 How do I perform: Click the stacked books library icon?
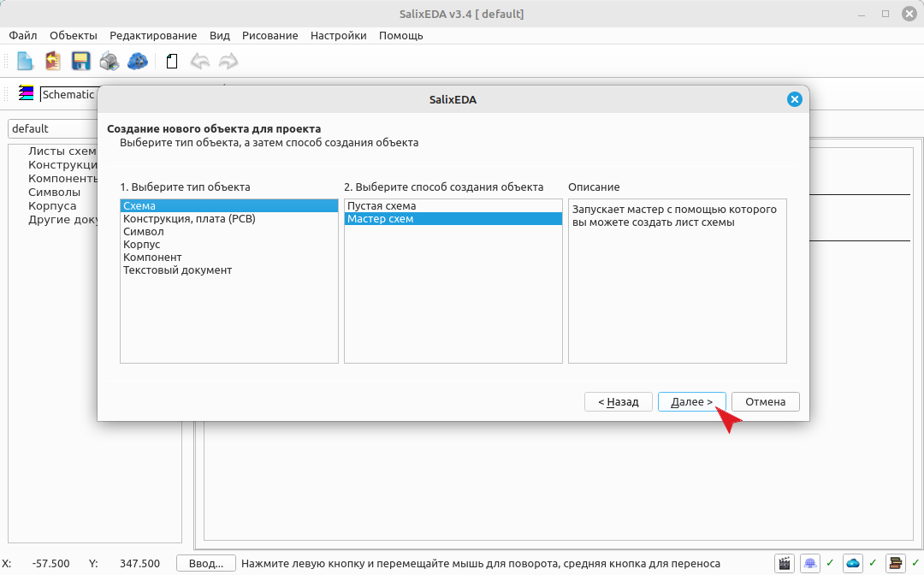[895, 563]
